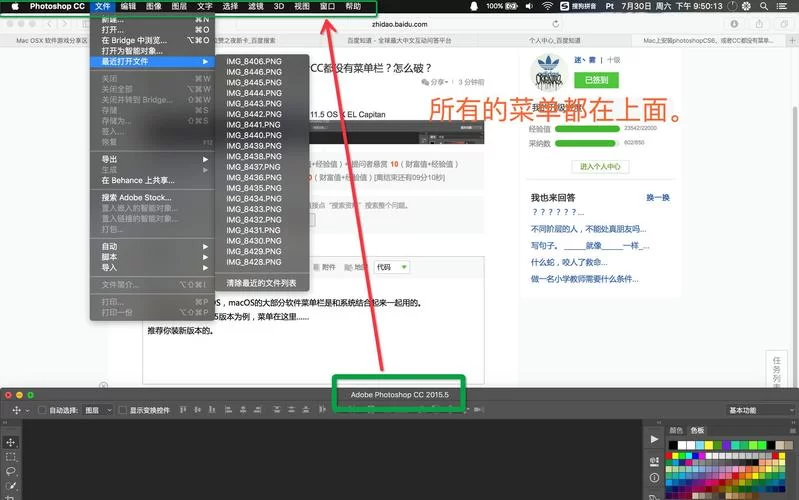Screen dimensions: 799x500
Task: Open recent file IMG_8440.PNG
Action: (x=262, y=135)
